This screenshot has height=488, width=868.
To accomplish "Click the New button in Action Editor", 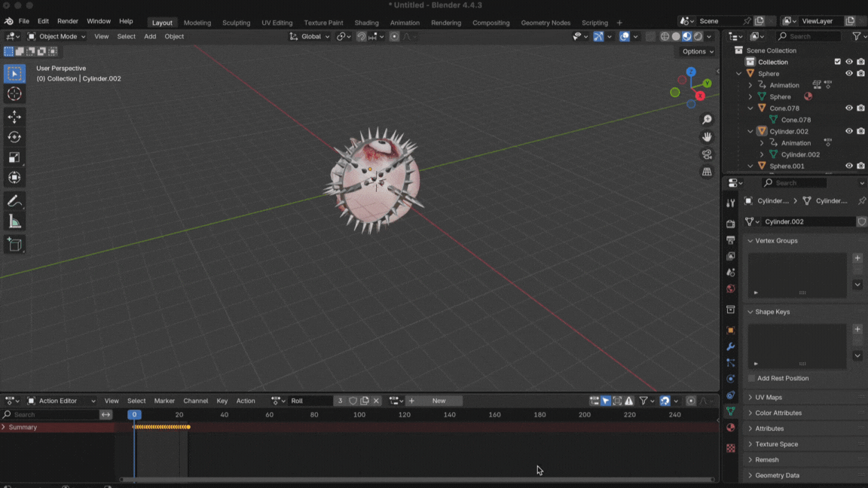I will 439,401.
